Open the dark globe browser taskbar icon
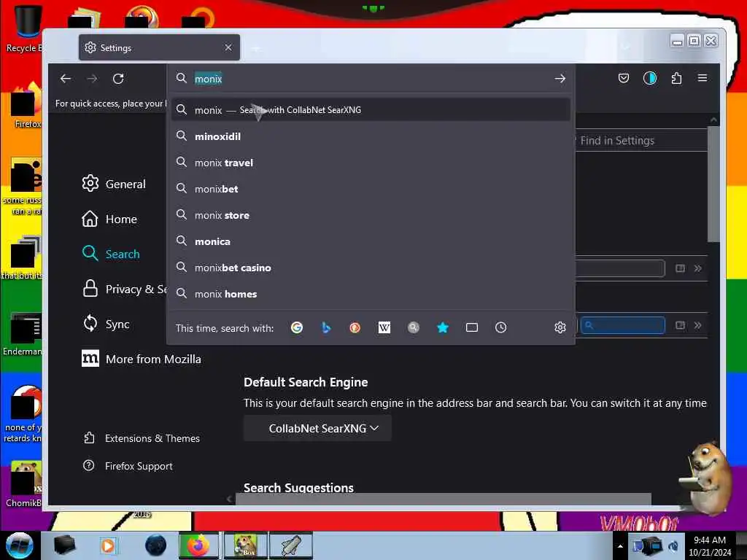The height and width of the screenshot is (560, 747). coord(156,545)
